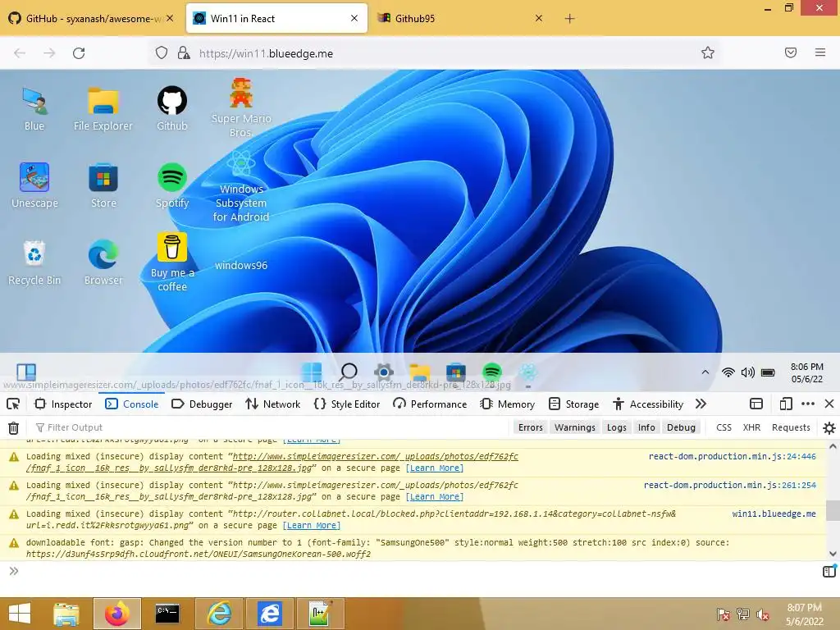This screenshot has width=840, height=630.
Task: Open console settings gear menu
Action: point(829,427)
